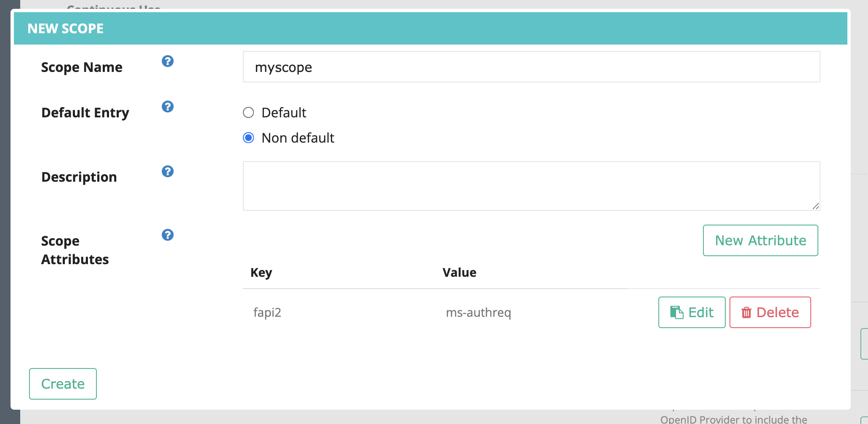
Task: Show help for Scope Attributes
Action: [x=168, y=235]
